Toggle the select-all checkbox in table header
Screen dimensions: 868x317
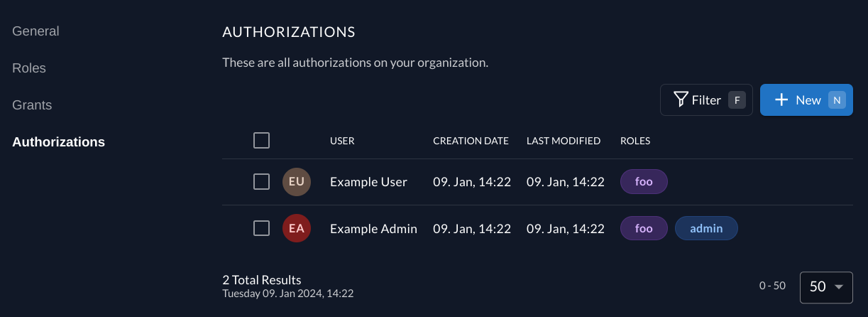[262, 141]
